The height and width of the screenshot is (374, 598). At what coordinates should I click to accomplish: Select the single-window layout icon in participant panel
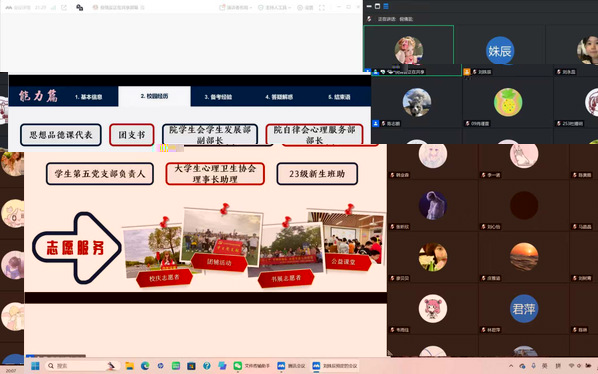(377, 6)
